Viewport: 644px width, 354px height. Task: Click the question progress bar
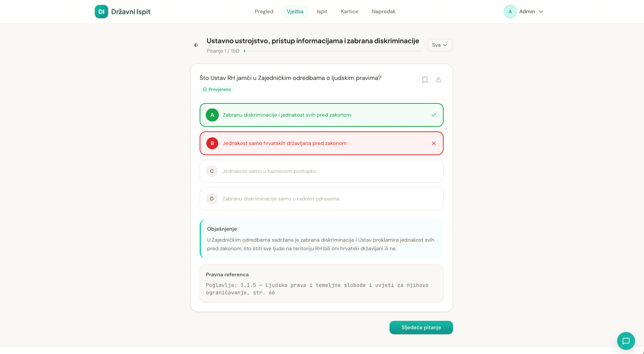(333, 51)
